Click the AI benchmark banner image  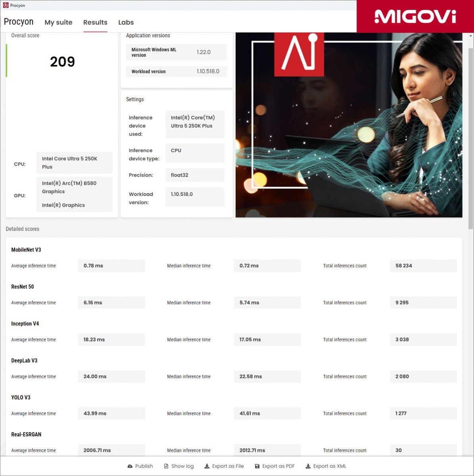(349, 125)
